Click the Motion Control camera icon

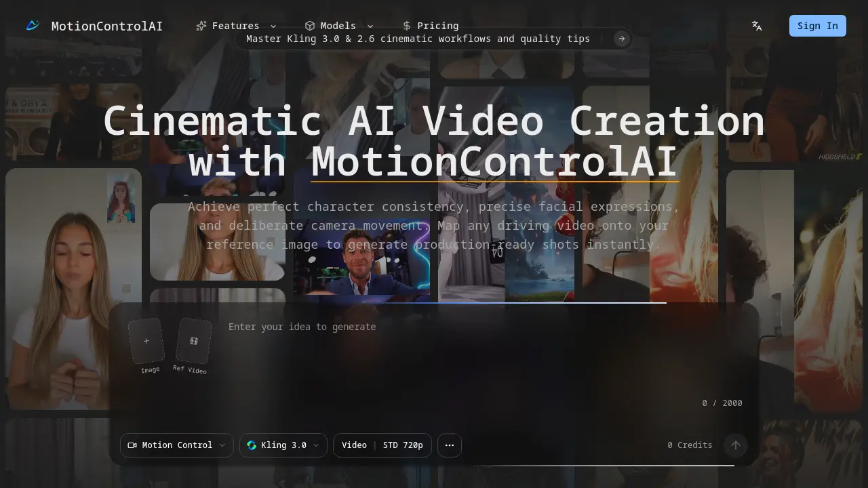pyautogui.click(x=132, y=445)
